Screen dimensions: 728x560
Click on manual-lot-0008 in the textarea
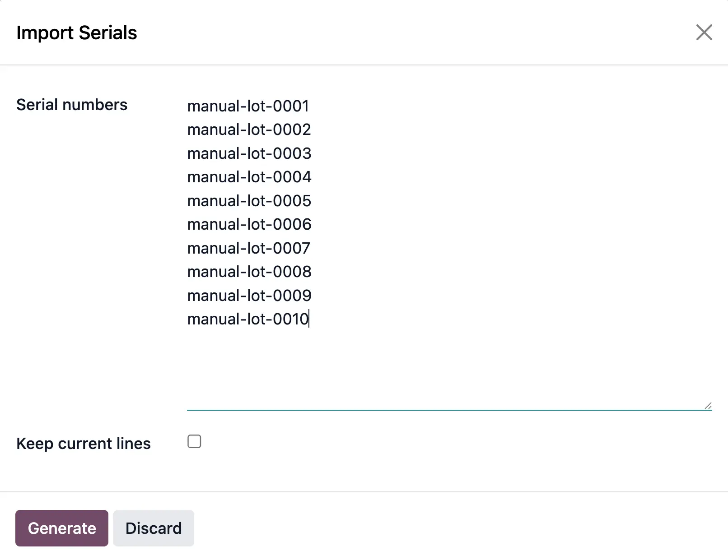[249, 272]
